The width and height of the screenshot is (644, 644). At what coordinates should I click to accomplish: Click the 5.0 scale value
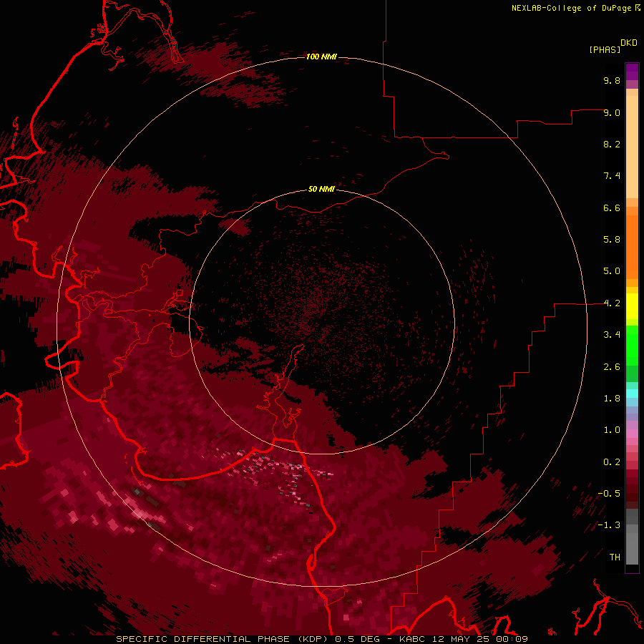(612, 271)
